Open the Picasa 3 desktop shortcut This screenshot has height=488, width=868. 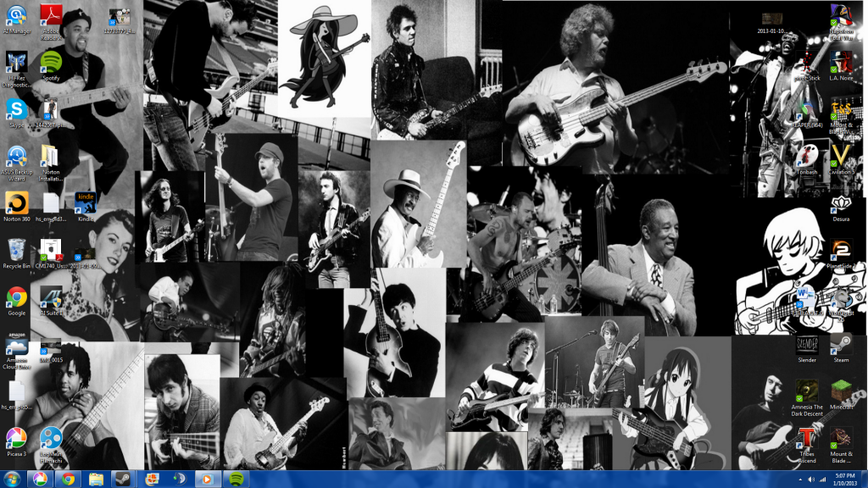click(x=17, y=442)
